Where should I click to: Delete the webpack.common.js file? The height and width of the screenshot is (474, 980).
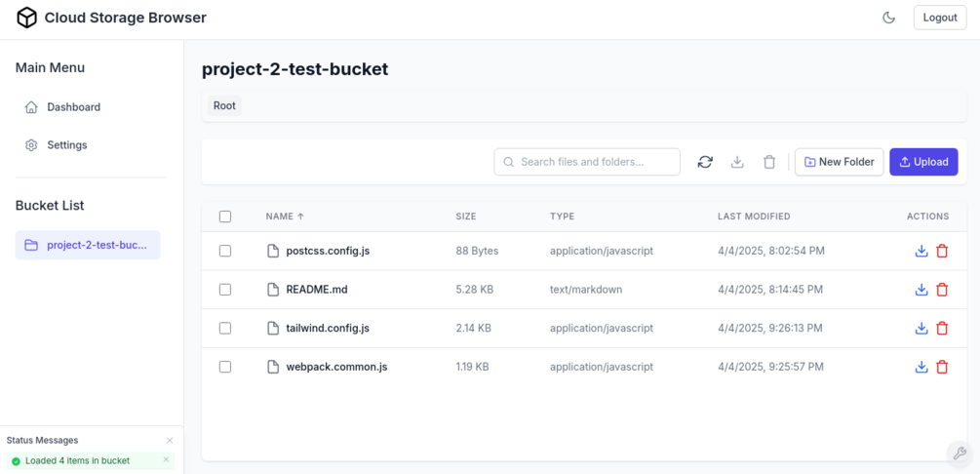coord(942,367)
